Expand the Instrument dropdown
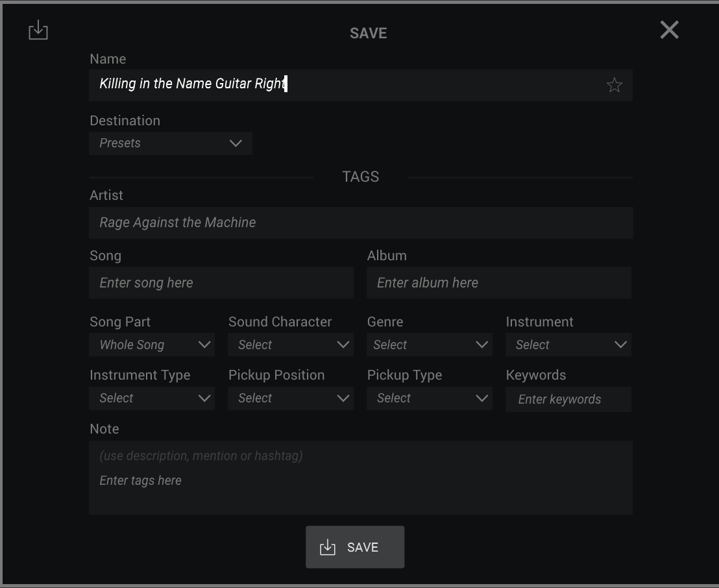719x588 pixels. [x=568, y=345]
